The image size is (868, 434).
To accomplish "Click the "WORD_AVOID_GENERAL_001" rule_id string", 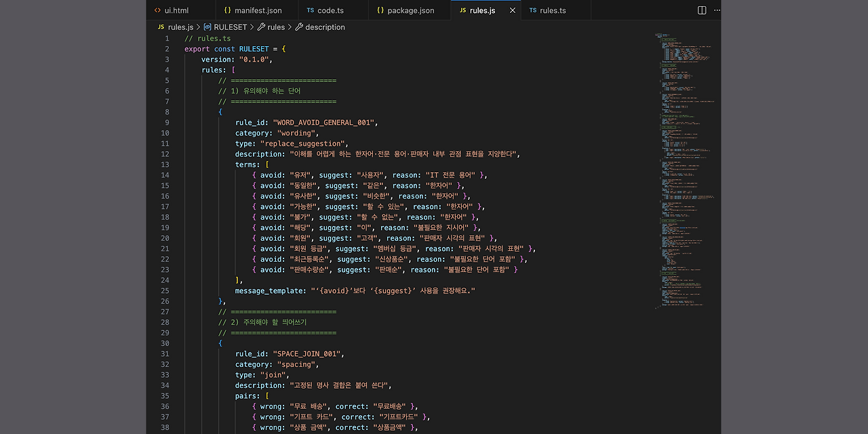I will (x=323, y=123).
